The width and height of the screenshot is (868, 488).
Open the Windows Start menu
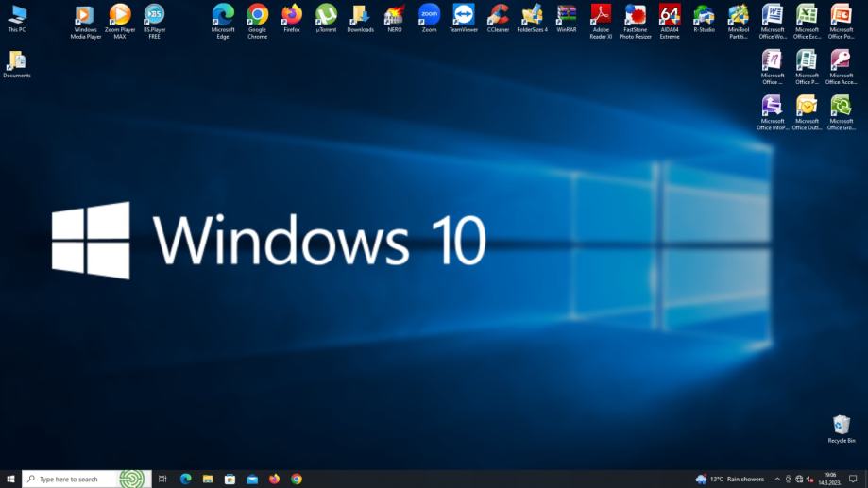point(10,479)
